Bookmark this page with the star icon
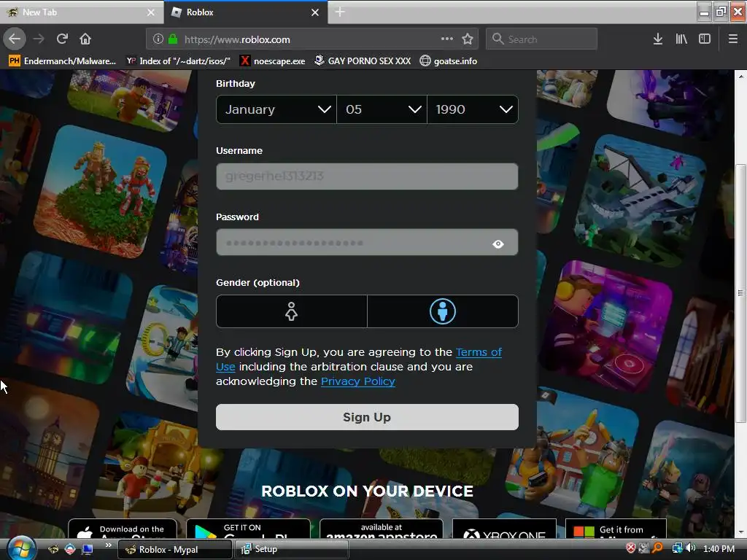The width and height of the screenshot is (747, 560). [x=468, y=39]
